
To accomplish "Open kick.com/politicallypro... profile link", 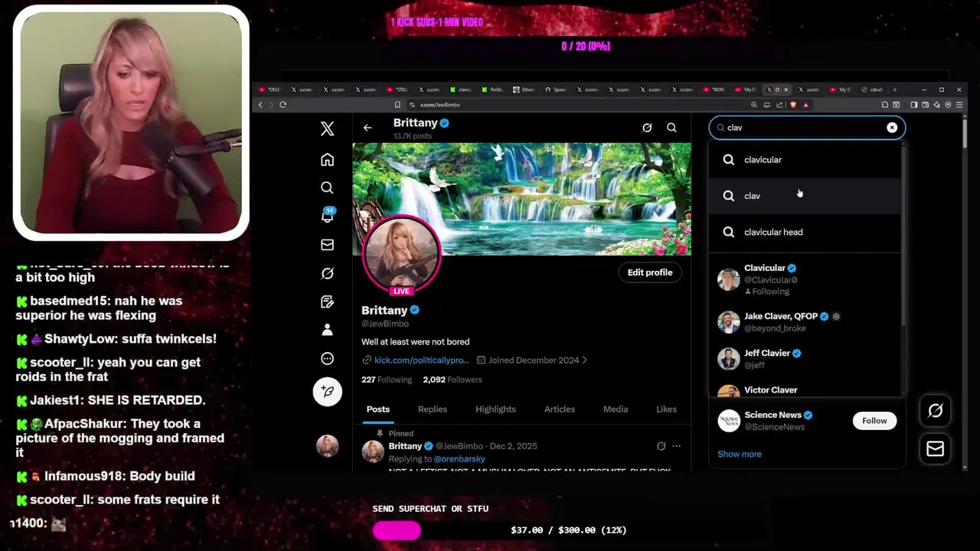I will (x=421, y=360).
